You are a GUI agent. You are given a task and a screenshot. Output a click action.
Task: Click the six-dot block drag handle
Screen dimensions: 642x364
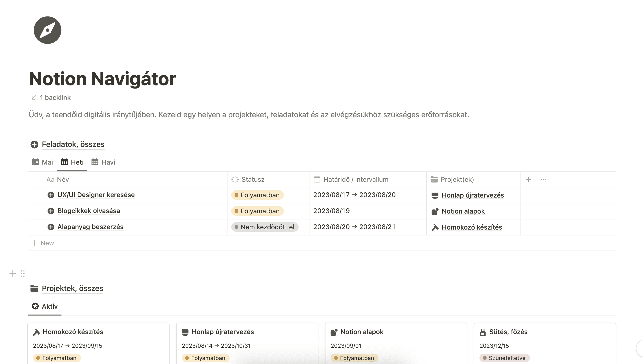(23, 274)
